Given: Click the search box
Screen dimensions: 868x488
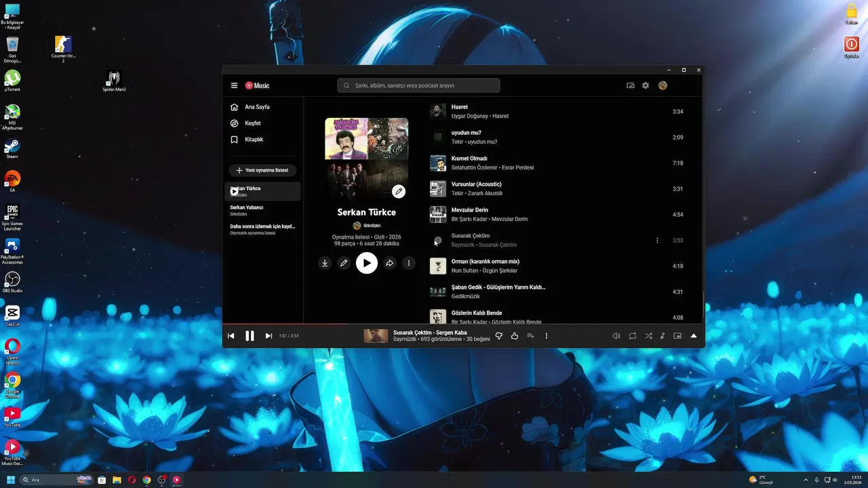Looking at the screenshot, I should click(418, 85).
